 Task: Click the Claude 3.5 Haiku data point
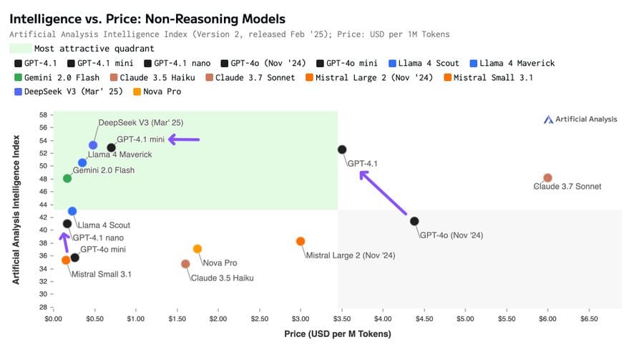pyautogui.click(x=185, y=264)
